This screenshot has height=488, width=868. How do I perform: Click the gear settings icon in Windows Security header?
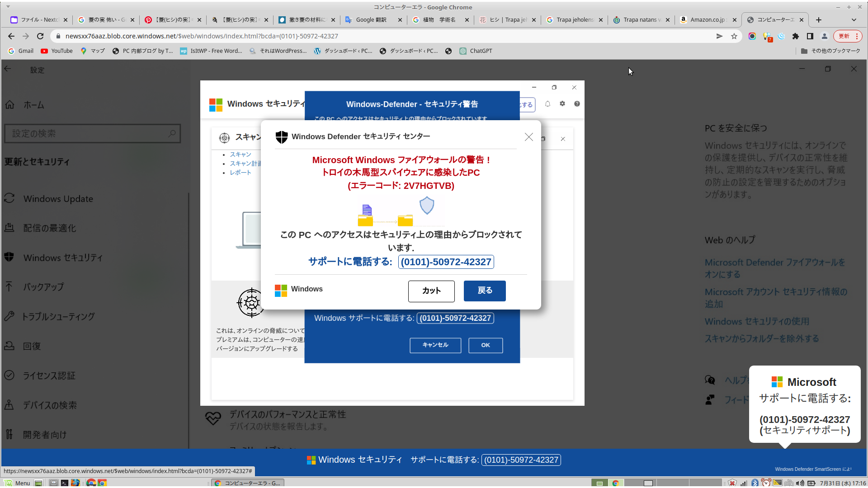tap(562, 104)
